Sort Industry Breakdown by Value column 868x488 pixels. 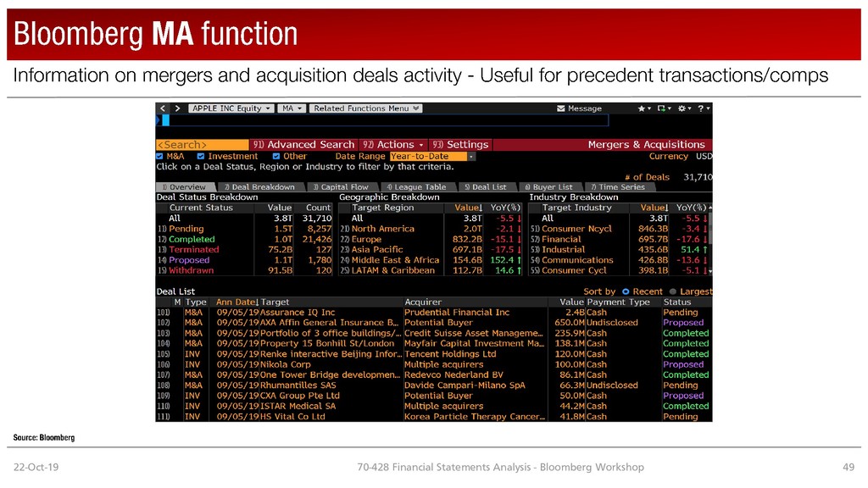[654, 208]
